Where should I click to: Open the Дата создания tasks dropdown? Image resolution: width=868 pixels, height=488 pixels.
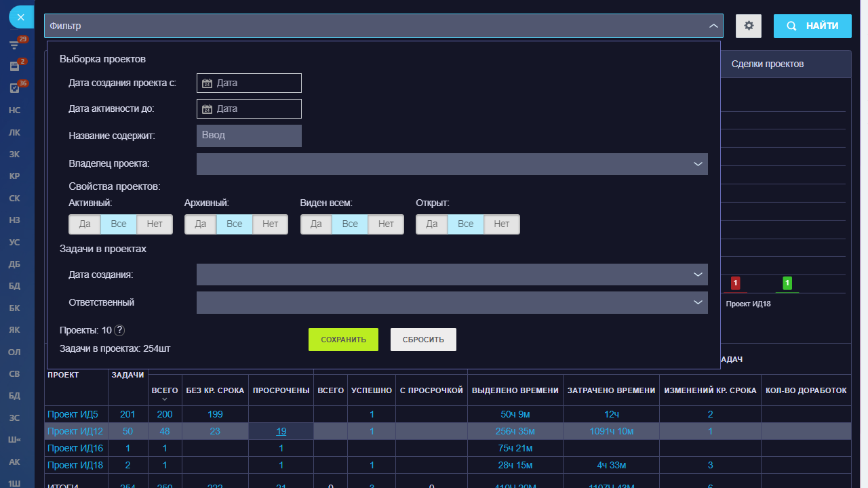click(697, 274)
